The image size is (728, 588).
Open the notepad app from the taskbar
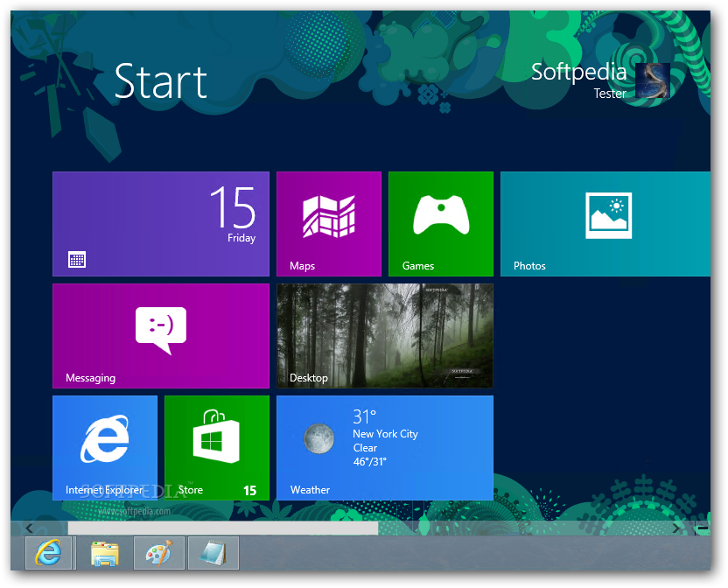point(213,553)
